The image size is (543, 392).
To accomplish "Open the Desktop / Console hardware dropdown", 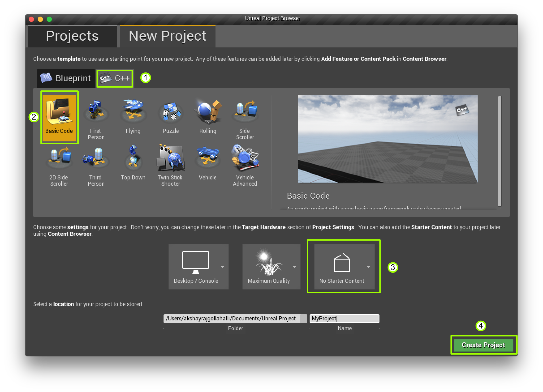I will click(x=198, y=266).
